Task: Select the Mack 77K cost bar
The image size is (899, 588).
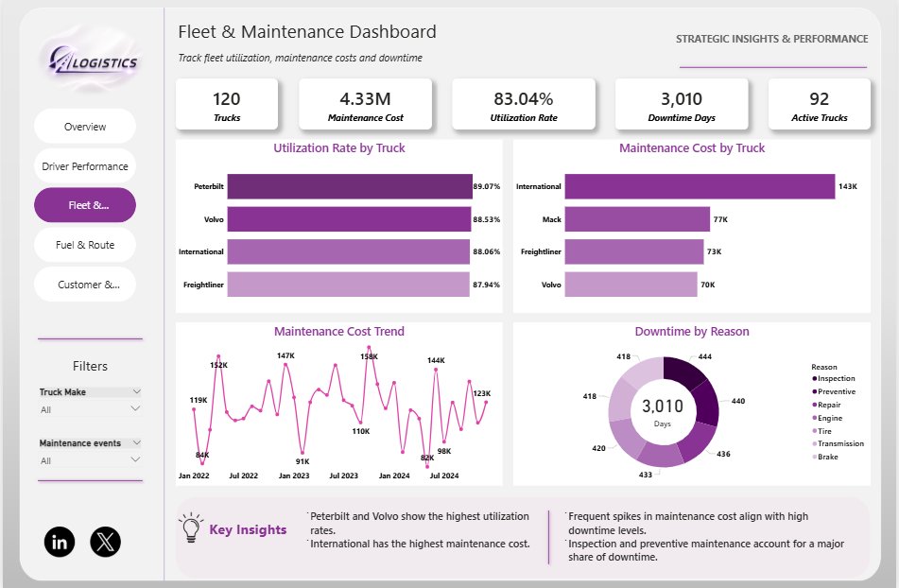Action: pyautogui.click(x=637, y=219)
